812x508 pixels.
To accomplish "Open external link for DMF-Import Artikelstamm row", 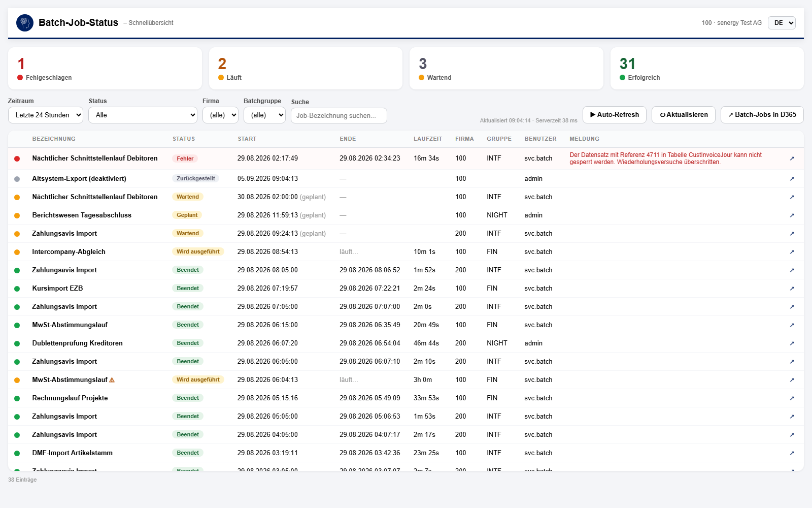I will pyautogui.click(x=792, y=453).
